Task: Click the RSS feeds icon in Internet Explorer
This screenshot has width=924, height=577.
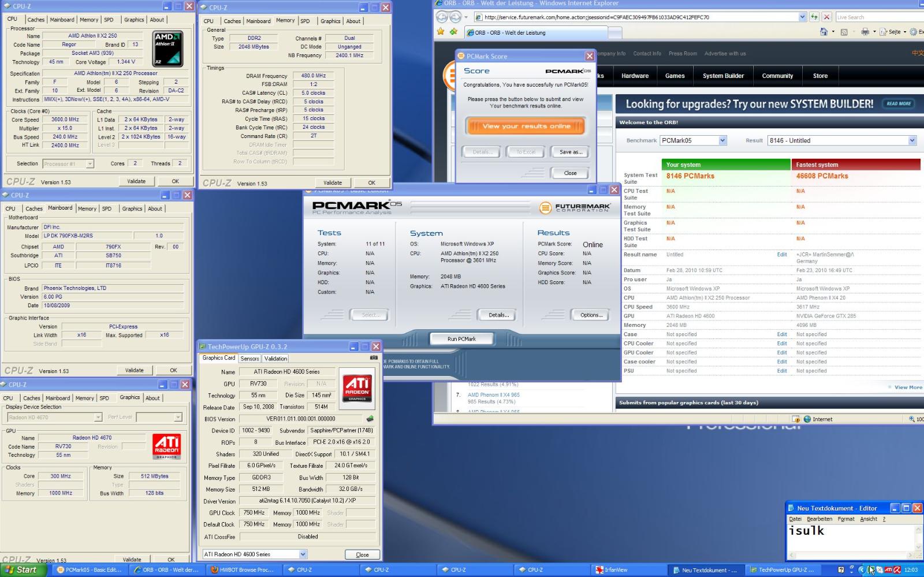Action: 844,32
